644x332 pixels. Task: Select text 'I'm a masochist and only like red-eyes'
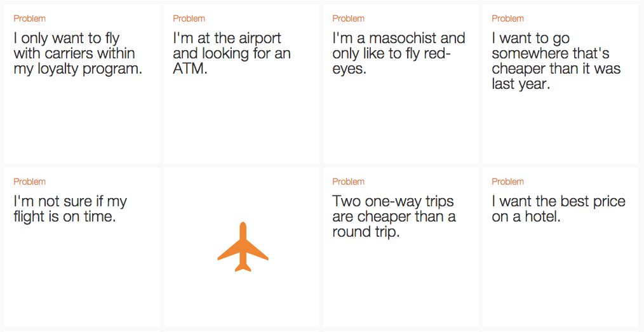(x=398, y=53)
